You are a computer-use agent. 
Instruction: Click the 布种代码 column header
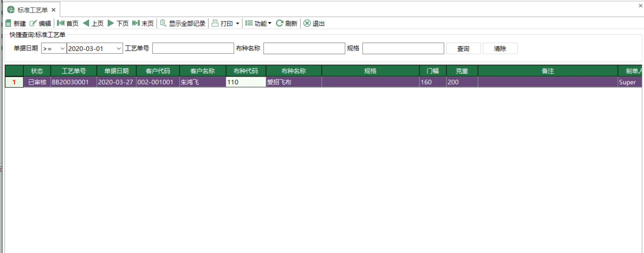pyautogui.click(x=246, y=71)
